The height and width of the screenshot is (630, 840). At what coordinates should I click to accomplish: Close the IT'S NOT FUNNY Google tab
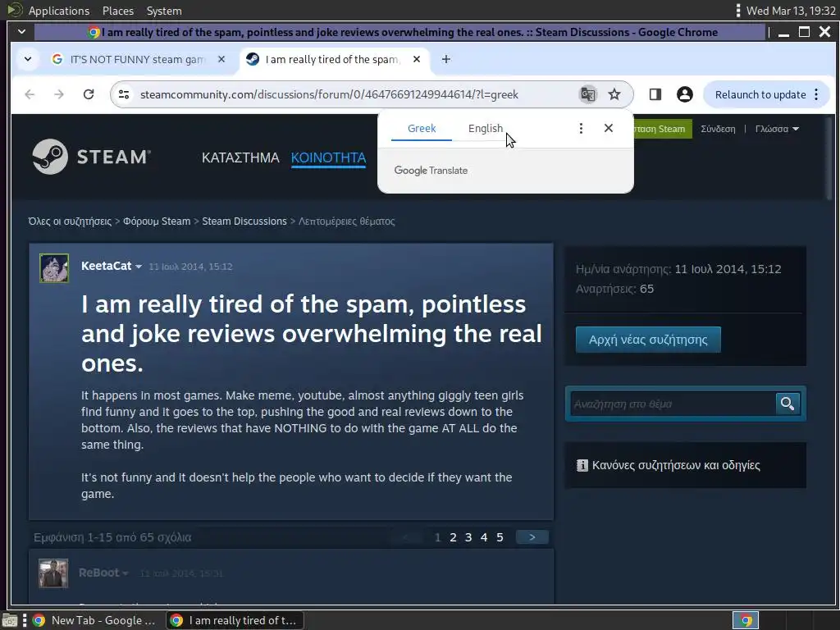coord(221,59)
